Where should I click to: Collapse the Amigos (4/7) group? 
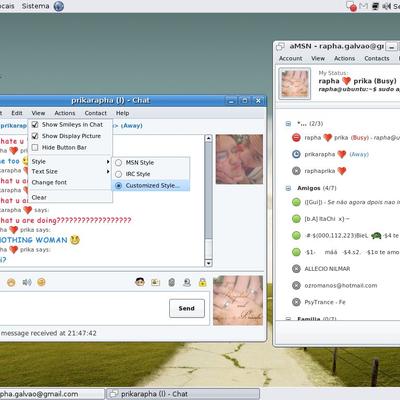(288, 188)
